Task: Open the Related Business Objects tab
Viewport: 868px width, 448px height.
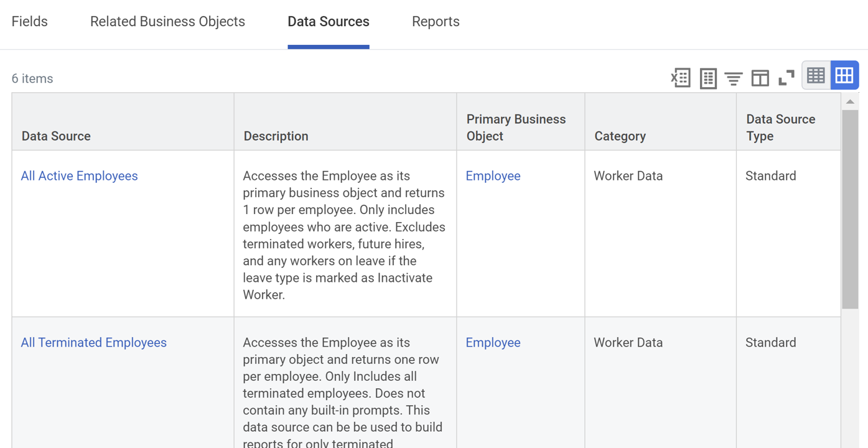Action: coord(167,22)
